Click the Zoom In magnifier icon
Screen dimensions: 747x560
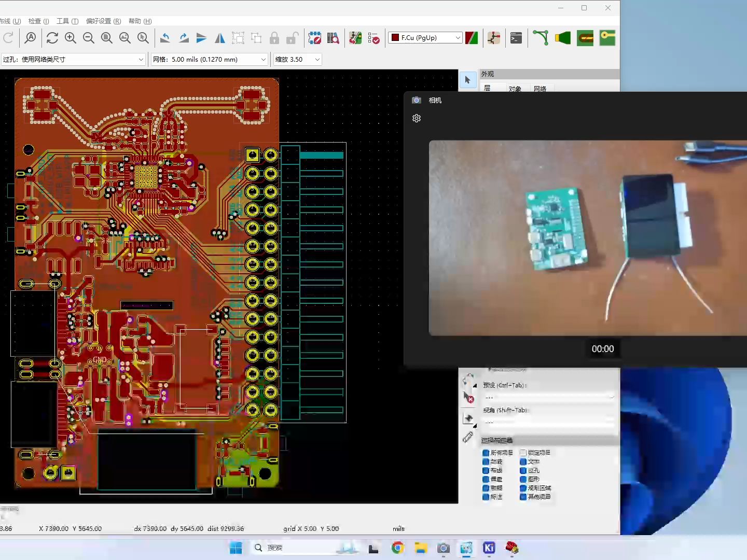(x=71, y=38)
